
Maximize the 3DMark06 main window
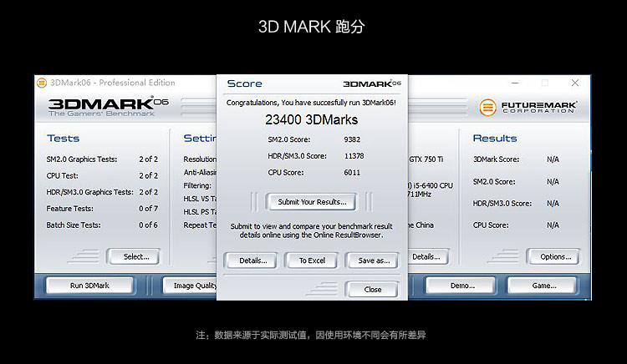coord(544,83)
